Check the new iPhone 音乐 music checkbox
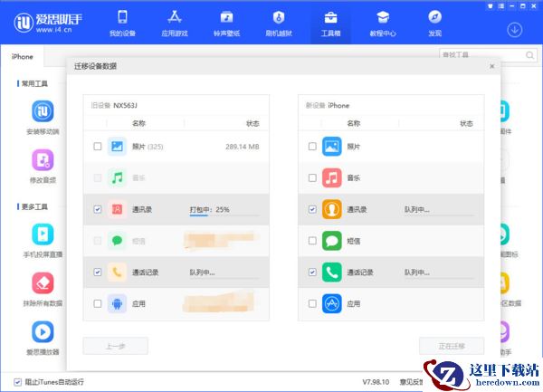The width and height of the screenshot is (543, 392). (312, 177)
